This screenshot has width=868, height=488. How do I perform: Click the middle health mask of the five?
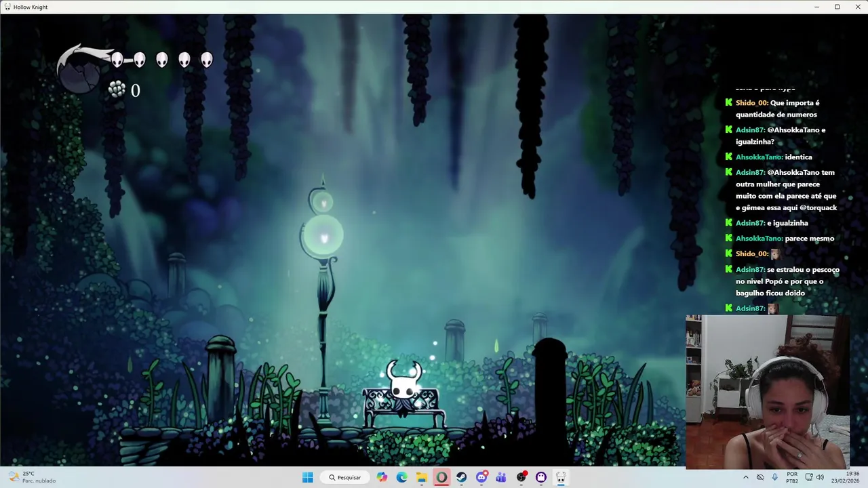click(162, 60)
